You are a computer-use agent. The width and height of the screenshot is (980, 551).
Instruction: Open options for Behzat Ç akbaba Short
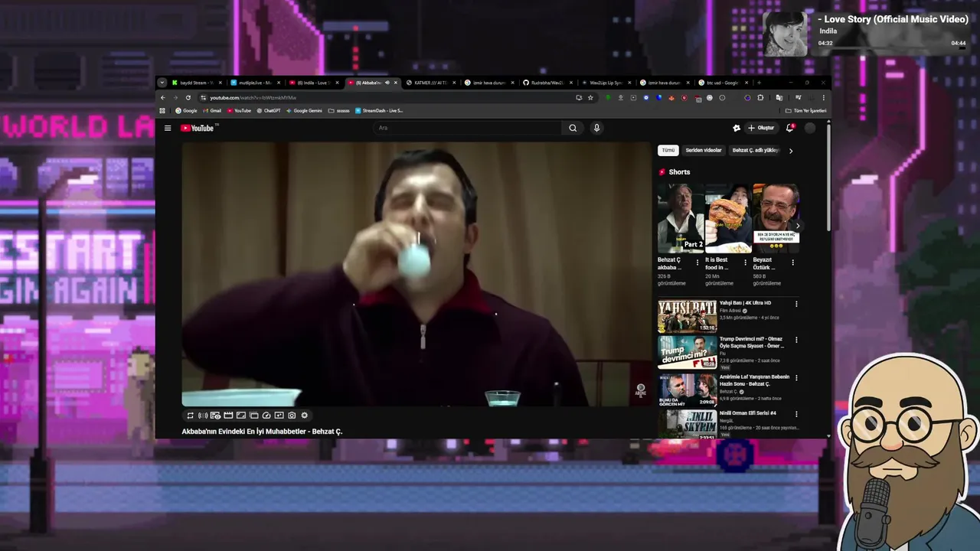[697, 262]
